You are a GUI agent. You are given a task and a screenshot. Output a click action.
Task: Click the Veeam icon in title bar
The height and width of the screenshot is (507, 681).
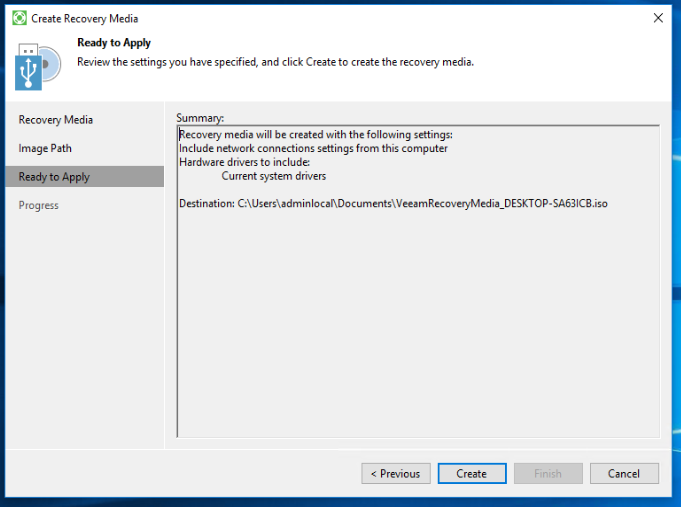pos(19,18)
